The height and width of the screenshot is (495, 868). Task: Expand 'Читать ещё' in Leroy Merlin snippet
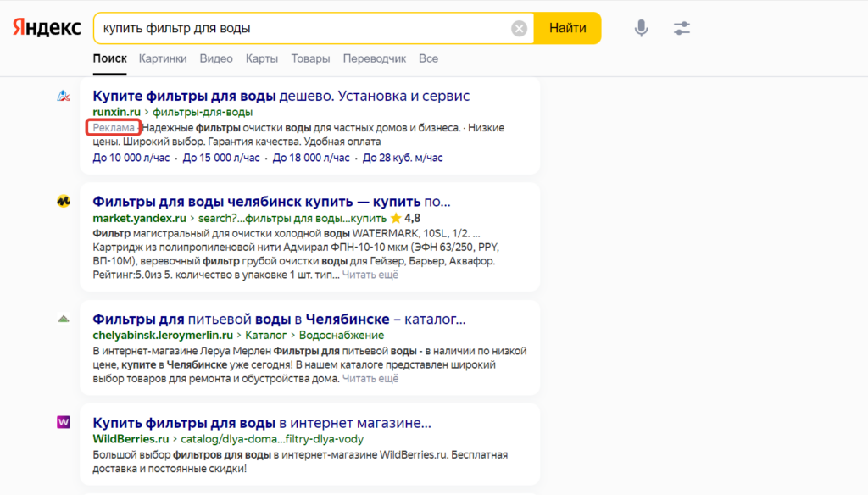370,379
